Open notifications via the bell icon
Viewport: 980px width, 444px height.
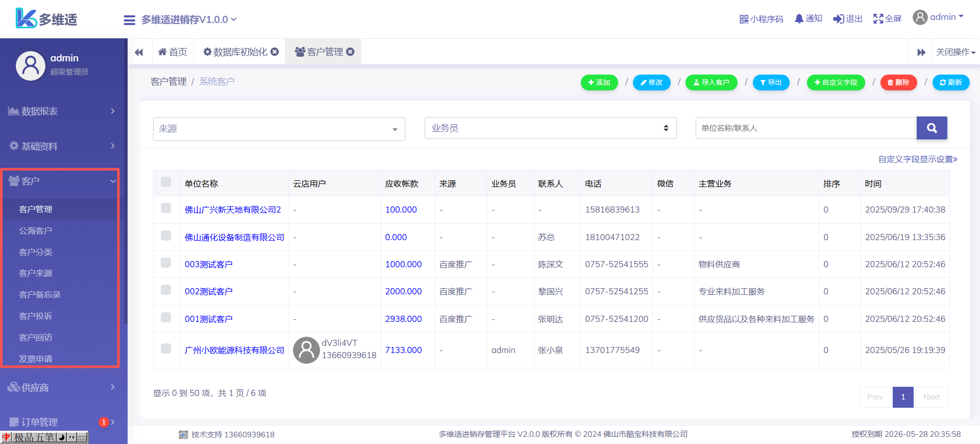click(799, 19)
